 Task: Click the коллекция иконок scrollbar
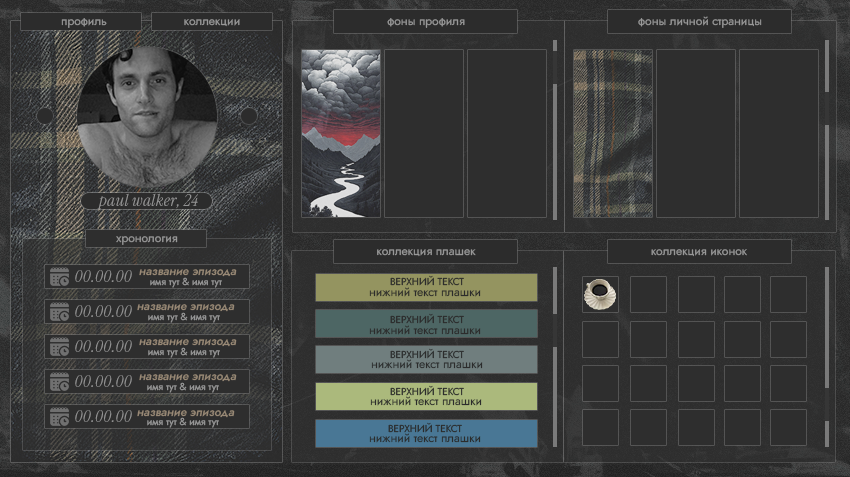(x=827, y=357)
